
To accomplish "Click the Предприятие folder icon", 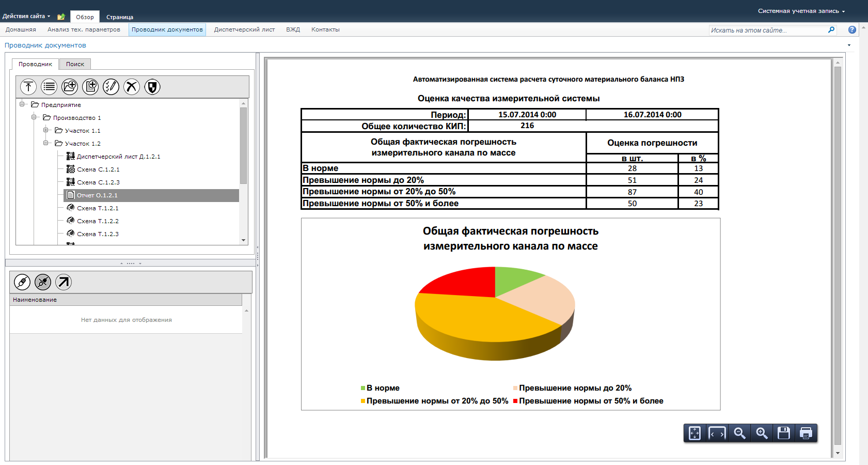I will tap(35, 104).
